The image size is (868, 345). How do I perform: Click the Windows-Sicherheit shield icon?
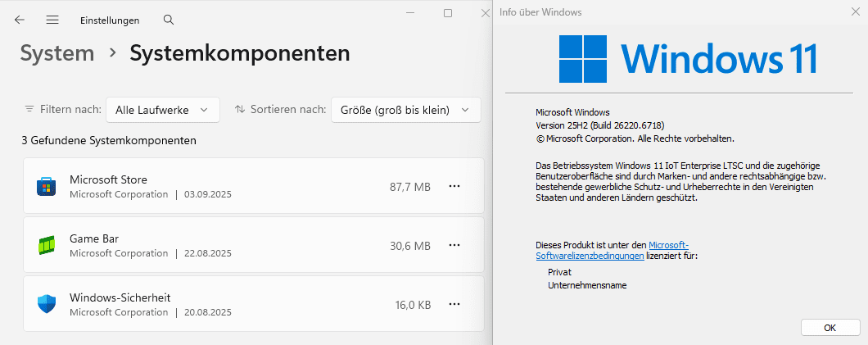(x=46, y=304)
